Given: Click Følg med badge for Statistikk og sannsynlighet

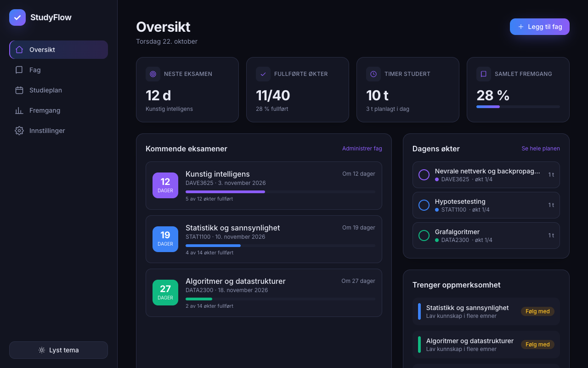Looking at the screenshot, I should point(537,311).
